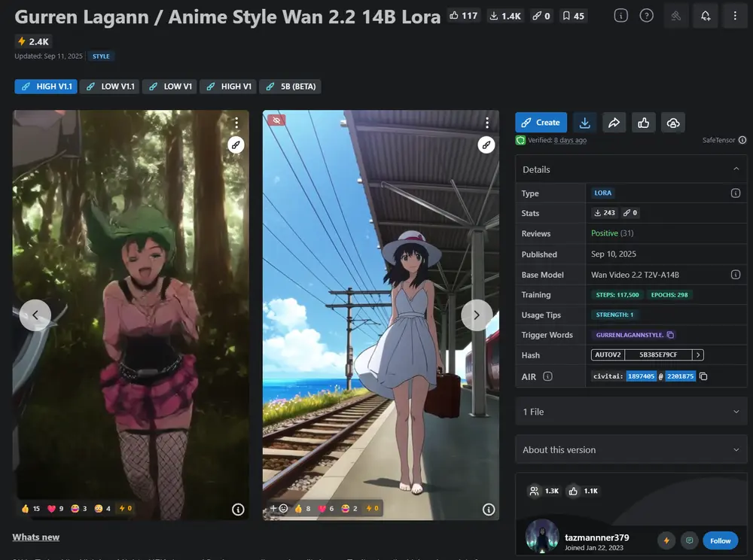Download the model with the download icon

[x=584, y=122]
